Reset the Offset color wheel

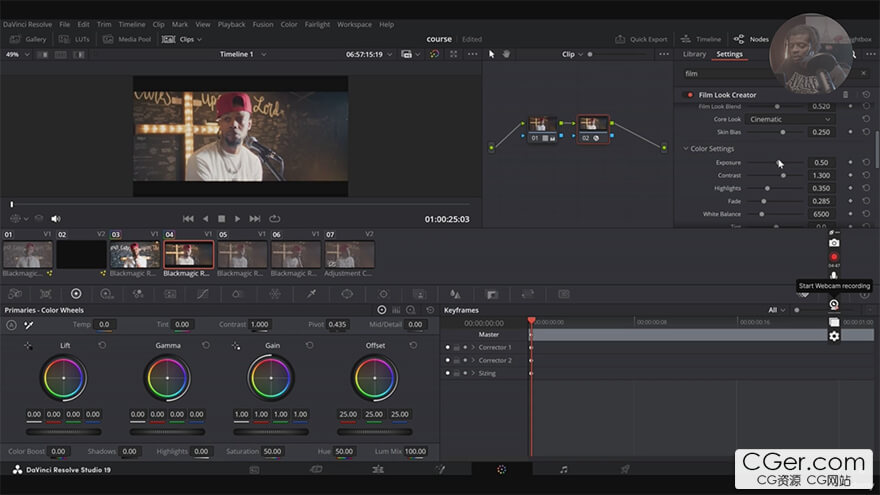(413, 345)
